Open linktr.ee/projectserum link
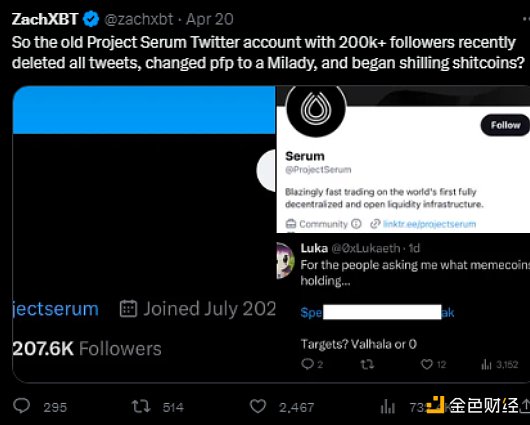530x425 pixels. [429, 224]
